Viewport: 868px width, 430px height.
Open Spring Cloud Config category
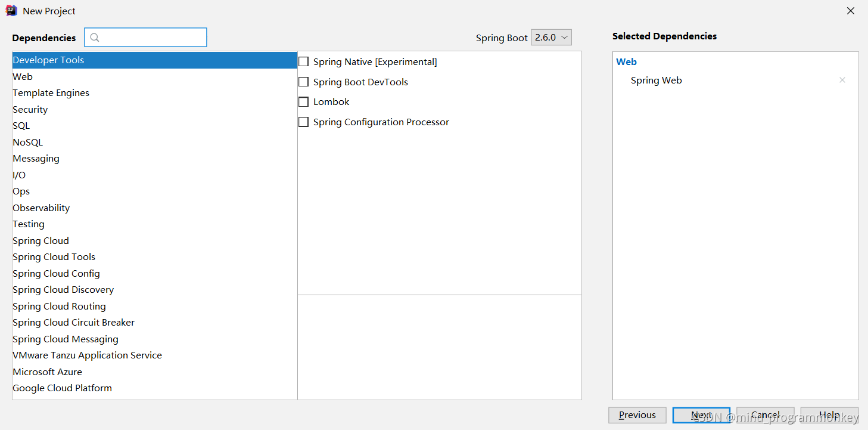tap(155, 273)
